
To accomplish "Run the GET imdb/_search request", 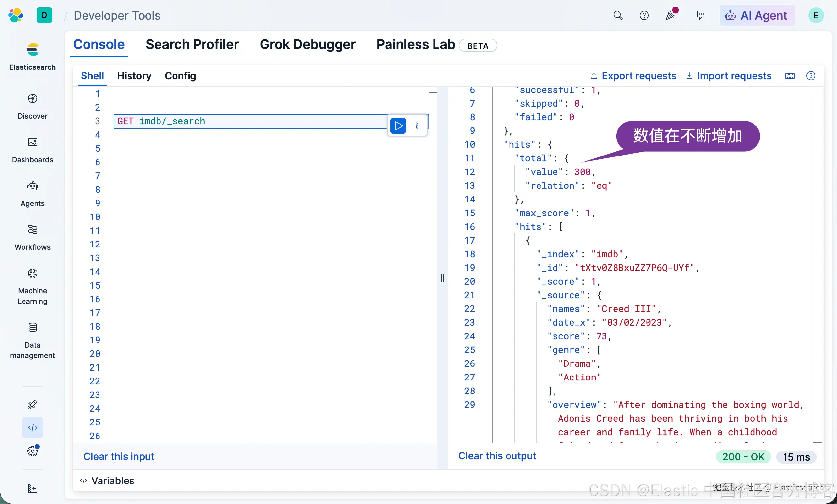I will [x=398, y=126].
